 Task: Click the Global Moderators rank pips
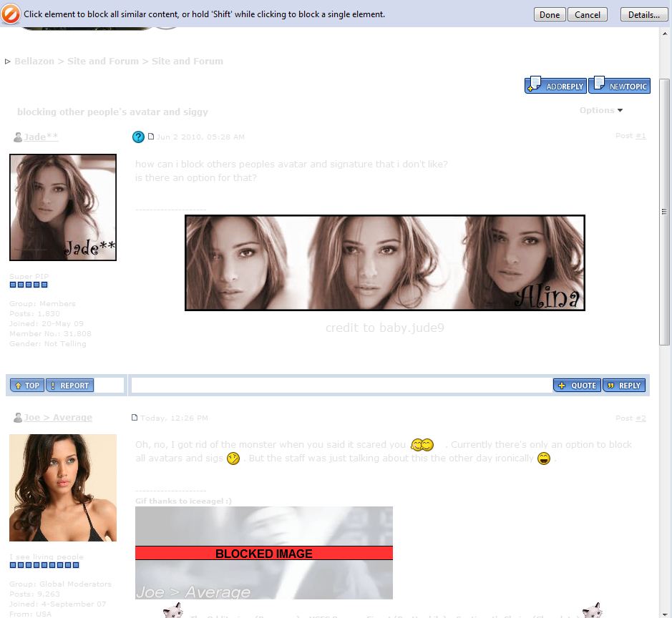click(x=44, y=565)
